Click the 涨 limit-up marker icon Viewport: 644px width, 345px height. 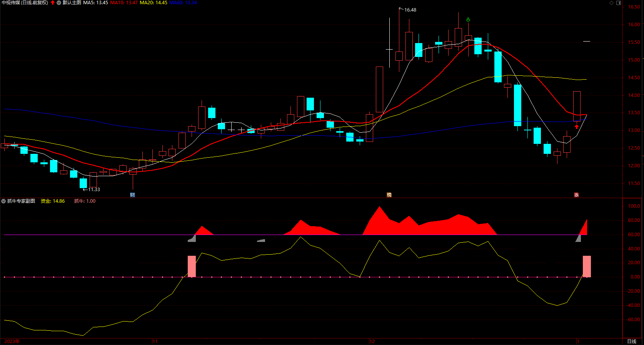pos(576,195)
